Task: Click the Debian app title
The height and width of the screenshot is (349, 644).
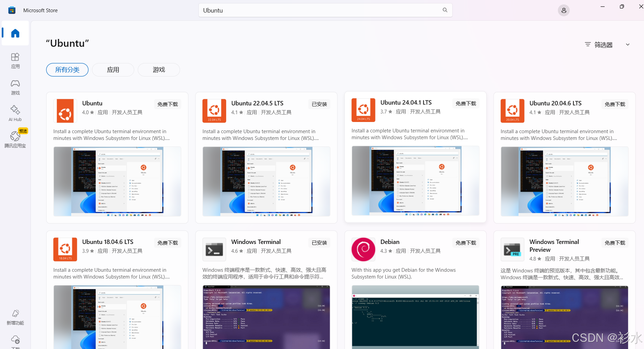Action: [390, 242]
